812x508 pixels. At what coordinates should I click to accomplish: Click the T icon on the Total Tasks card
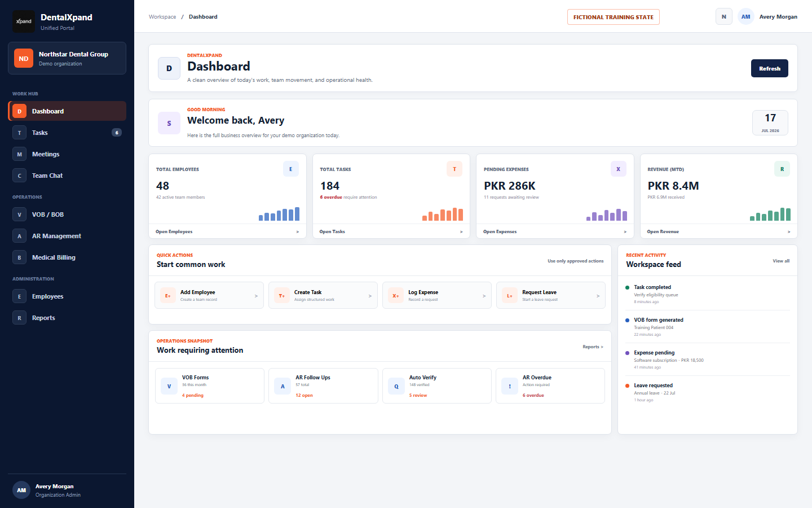click(454, 169)
